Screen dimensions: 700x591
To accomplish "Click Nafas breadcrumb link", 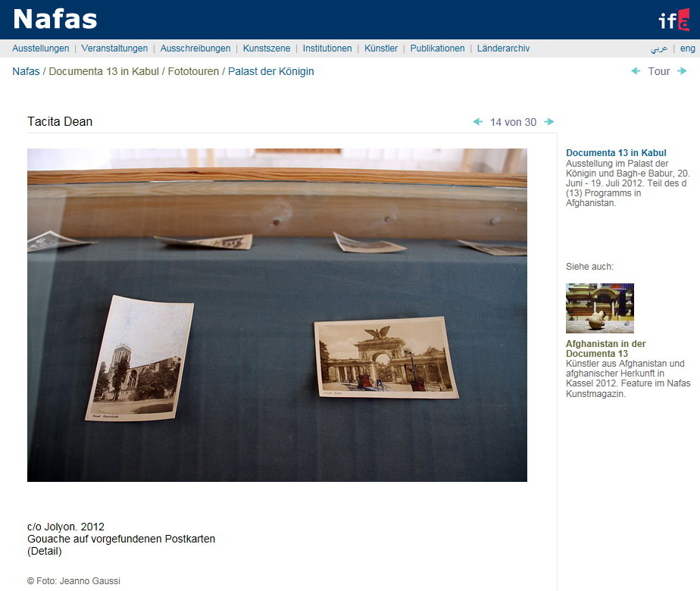I will tap(26, 71).
